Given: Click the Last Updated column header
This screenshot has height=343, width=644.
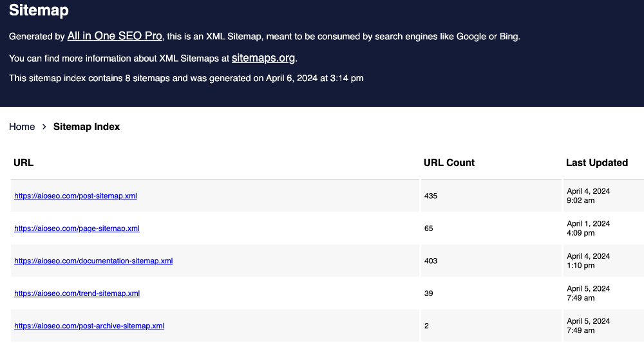Looking at the screenshot, I should coord(596,163).
